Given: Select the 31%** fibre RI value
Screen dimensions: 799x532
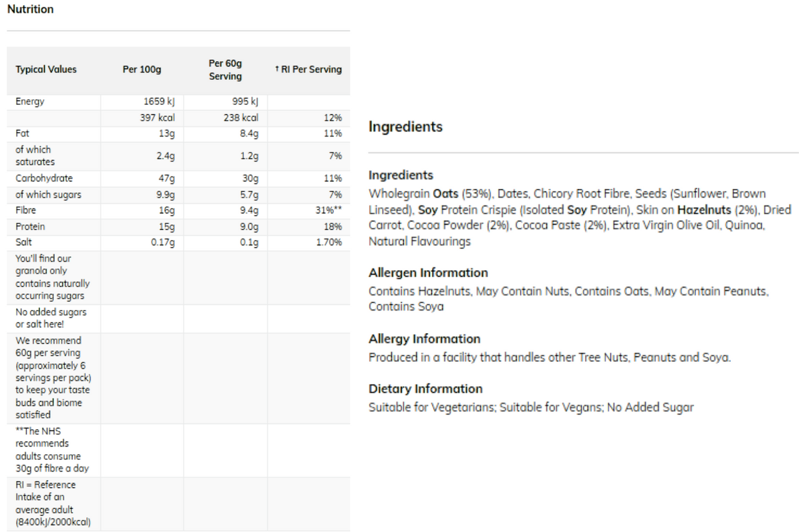Looking at the screenshot, I should pos(327,211).
